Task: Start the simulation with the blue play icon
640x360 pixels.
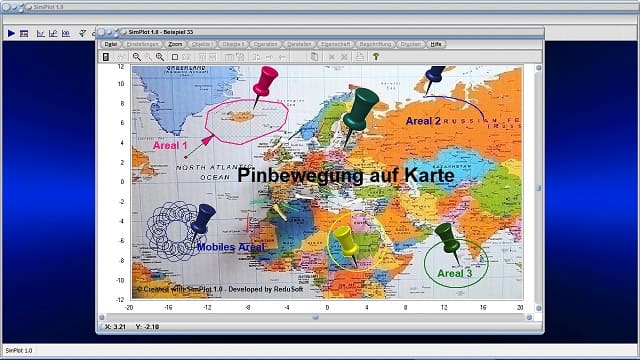Action: (x=11, y=33)
